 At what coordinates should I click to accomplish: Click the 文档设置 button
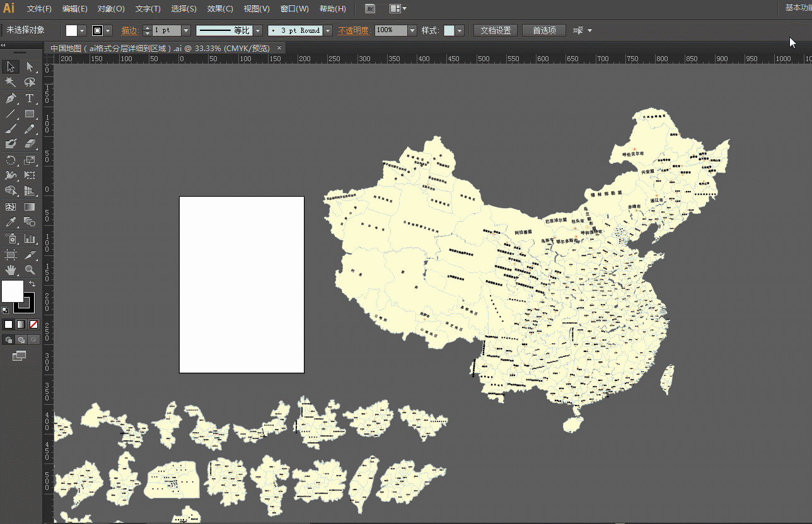coord(496,30)
